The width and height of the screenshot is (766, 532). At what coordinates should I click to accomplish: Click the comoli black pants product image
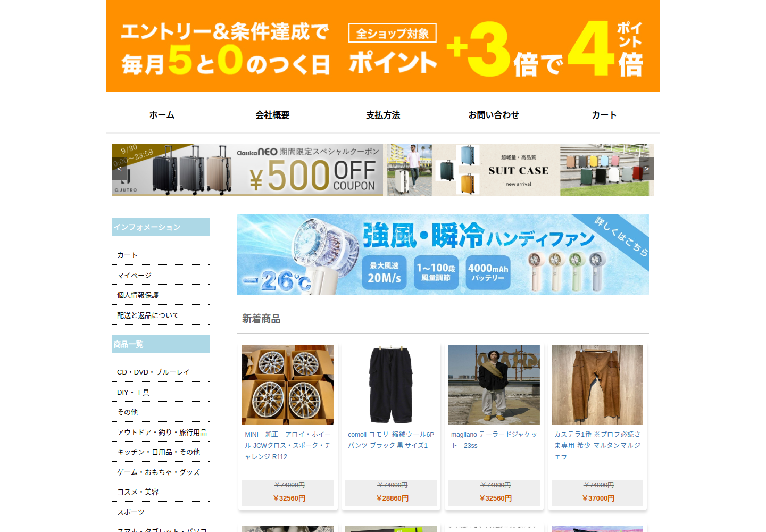pos(391,385)
